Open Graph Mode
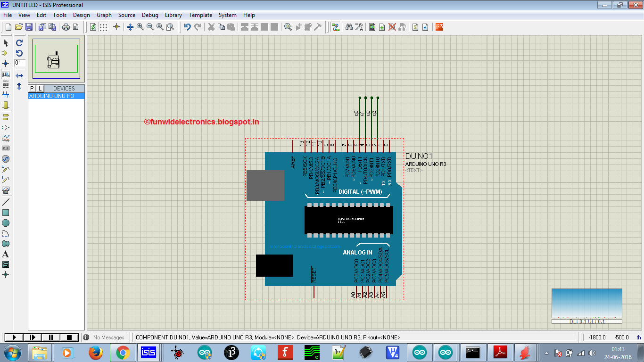Image resolution: width=644 pixels, height=362 pixels. tap(6, 138)
